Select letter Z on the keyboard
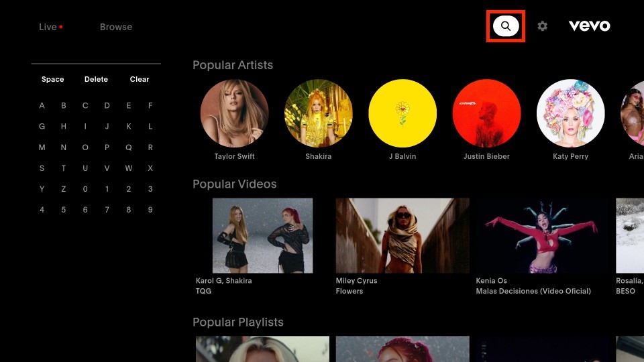The image size is (644, 362). (x=64, y=189)
